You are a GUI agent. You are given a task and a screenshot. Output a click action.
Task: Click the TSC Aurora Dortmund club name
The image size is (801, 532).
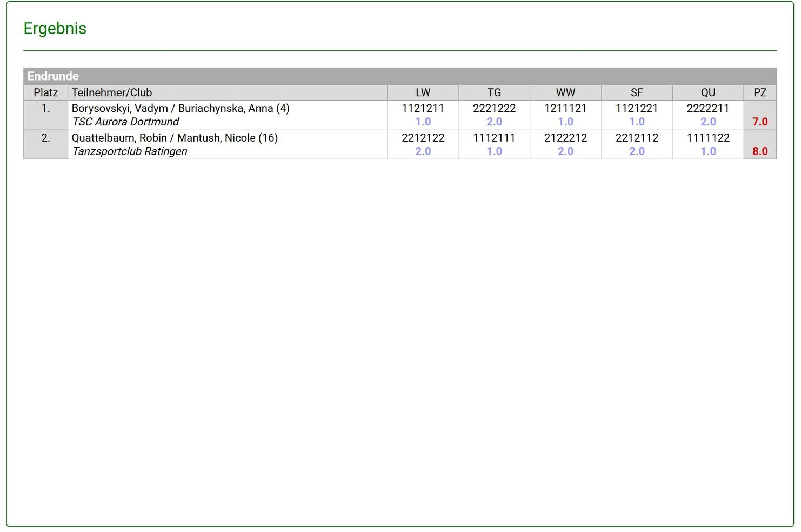125,122
